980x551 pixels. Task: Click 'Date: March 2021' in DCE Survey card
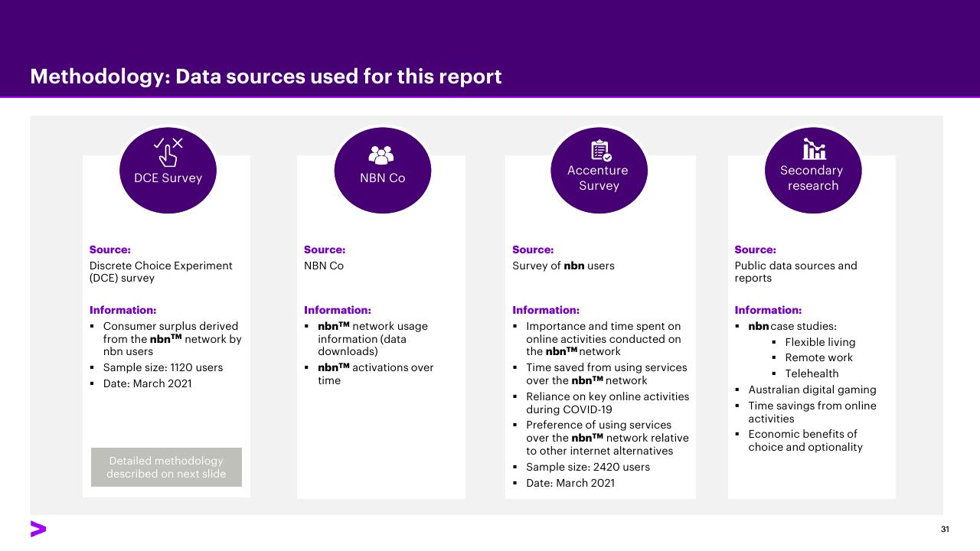(148, 383)
